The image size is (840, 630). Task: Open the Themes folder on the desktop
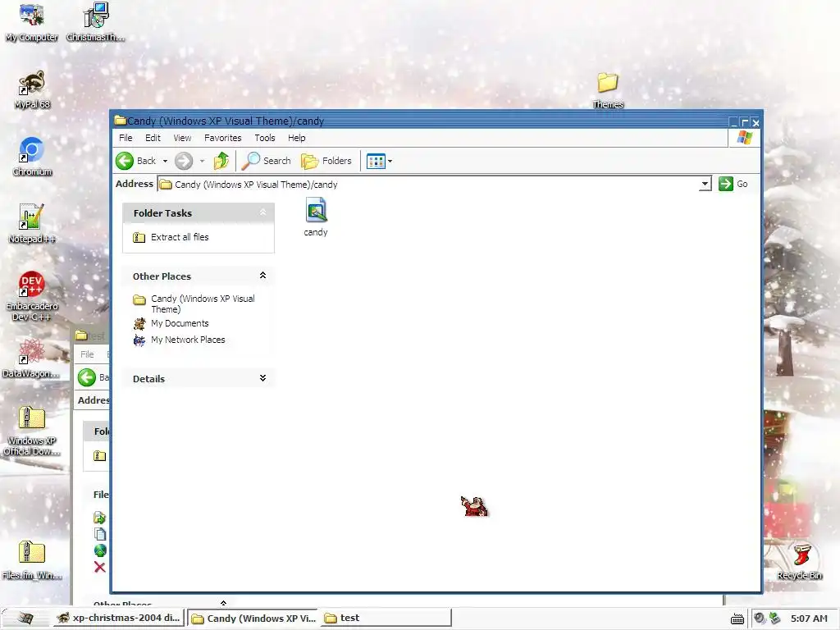click(608, 90)
